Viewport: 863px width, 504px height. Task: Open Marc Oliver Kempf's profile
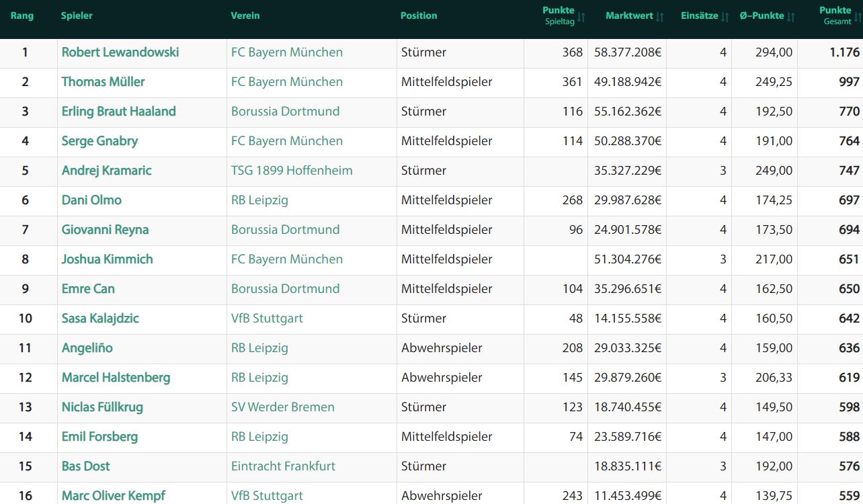114,496
